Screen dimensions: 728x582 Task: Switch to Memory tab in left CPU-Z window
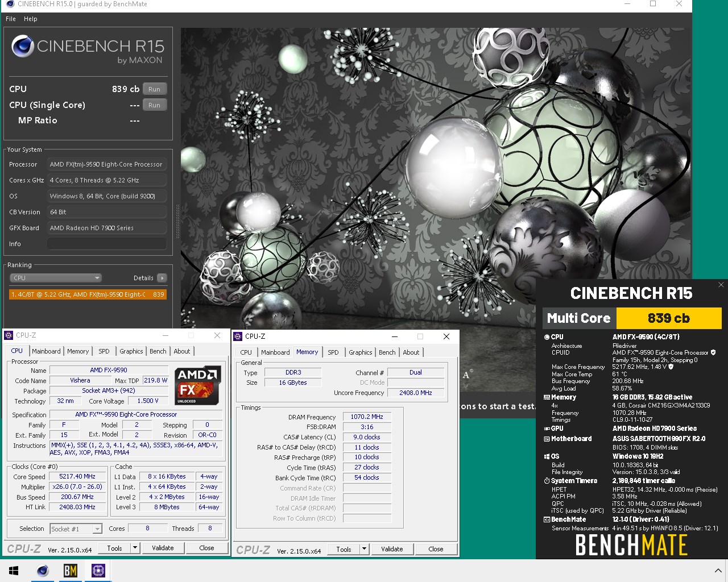tap(78, 351)
